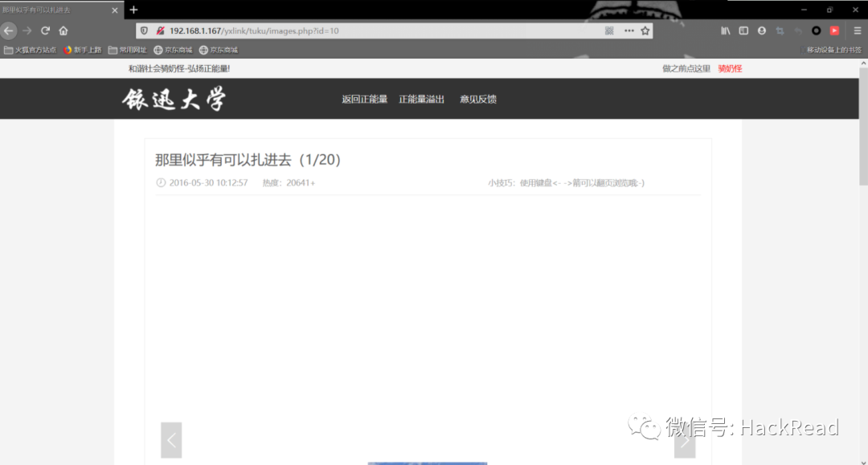
Task: Open the Firefox account icon
Action: [762, 31]
